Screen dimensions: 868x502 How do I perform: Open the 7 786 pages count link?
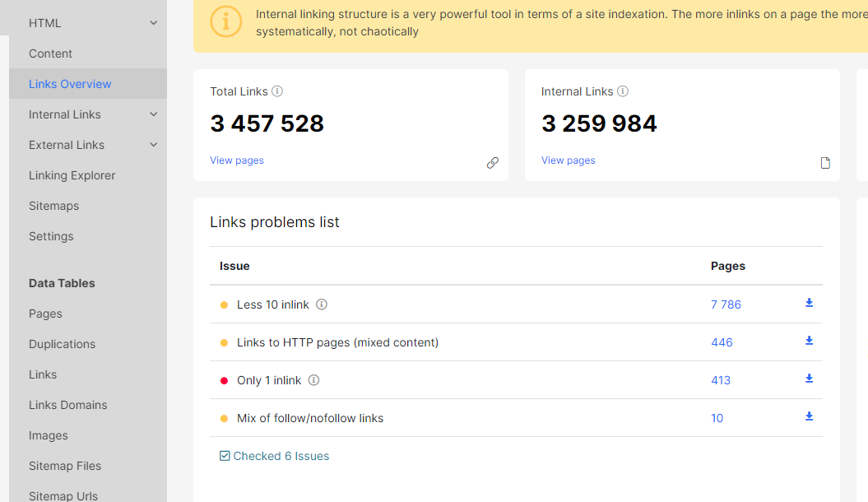(x=726, y=304)
